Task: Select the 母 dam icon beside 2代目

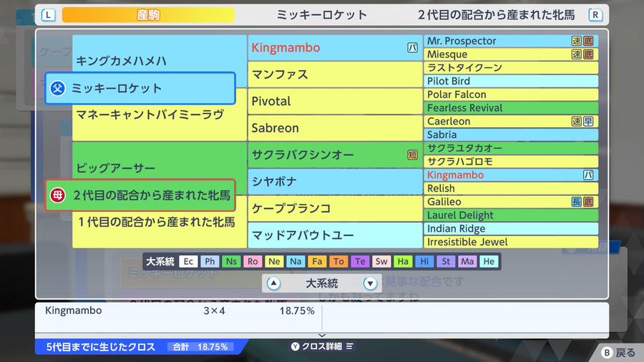Action: tap(57, 195)
